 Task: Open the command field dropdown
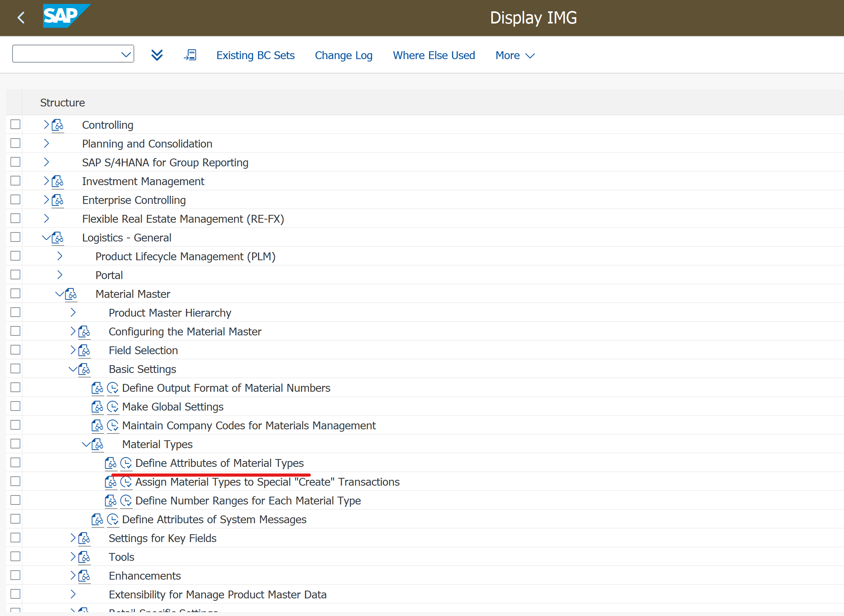click(x=126, y=54)
